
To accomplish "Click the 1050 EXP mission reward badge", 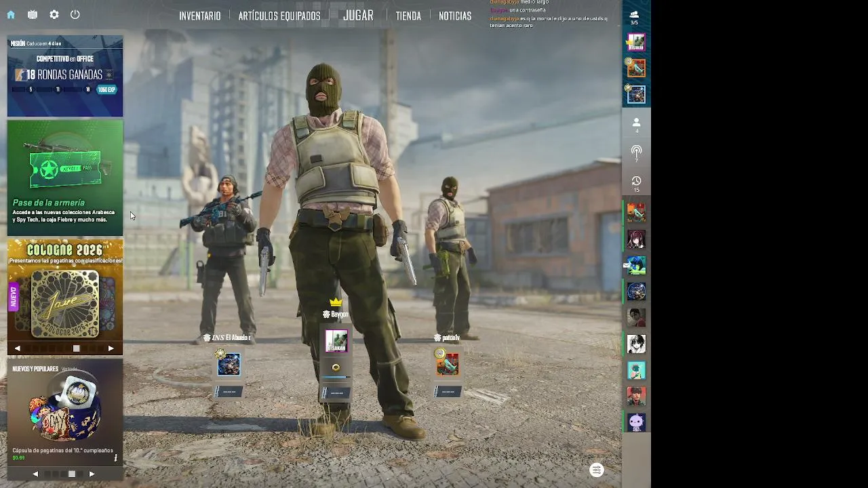I will point(106,89).
